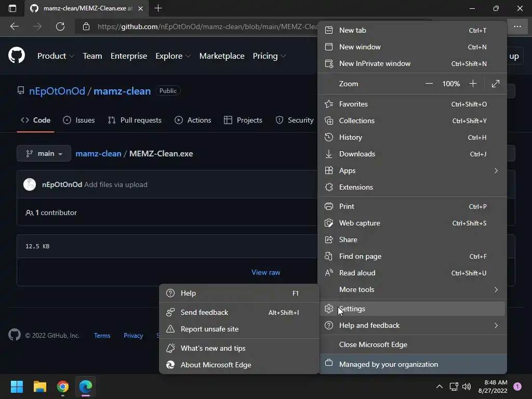Click Share in the menu
The height and width of the screenshot is (399, 532).
coord(412,240)
